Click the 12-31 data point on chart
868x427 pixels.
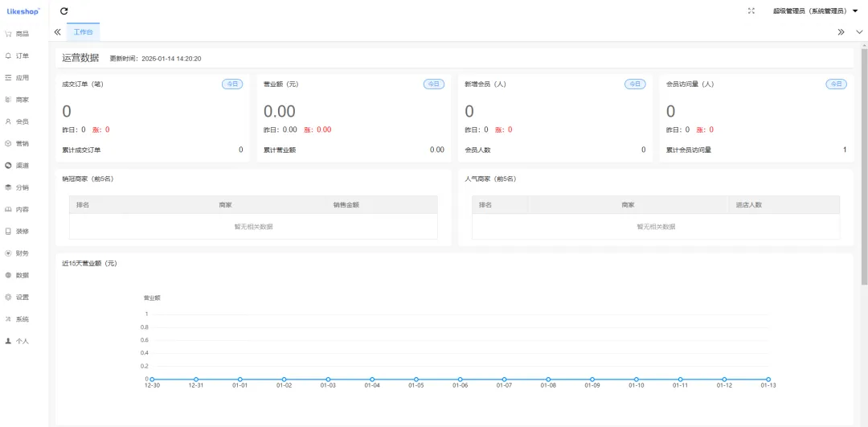pos(196,380)
